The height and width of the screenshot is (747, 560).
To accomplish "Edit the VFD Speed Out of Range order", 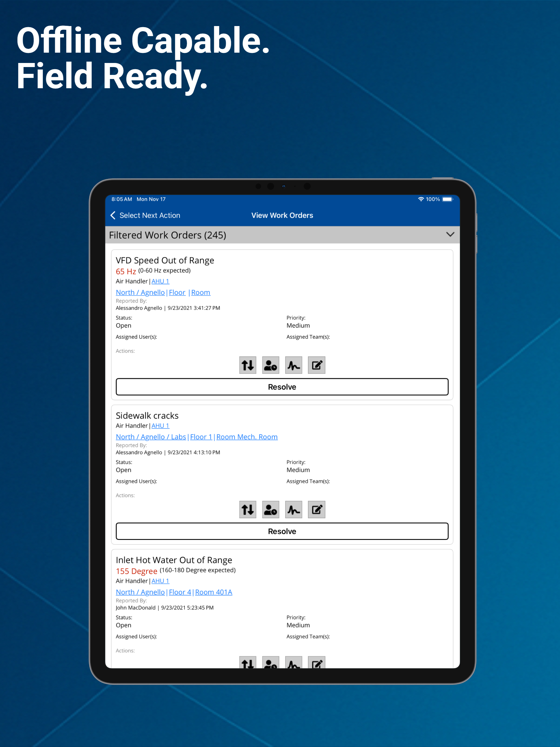I will (317, 365).
